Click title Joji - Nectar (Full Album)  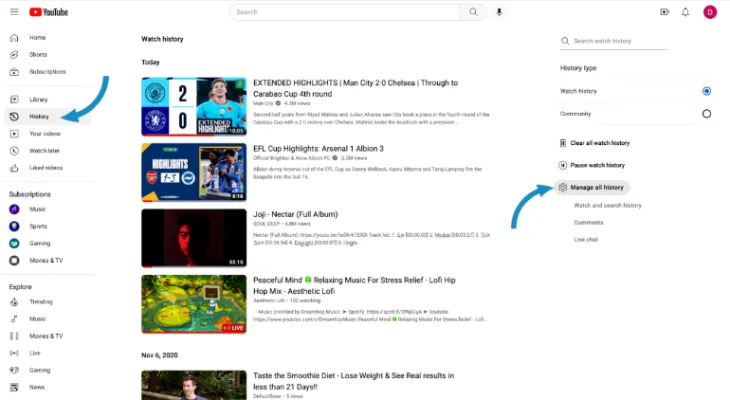coord(296,214)
